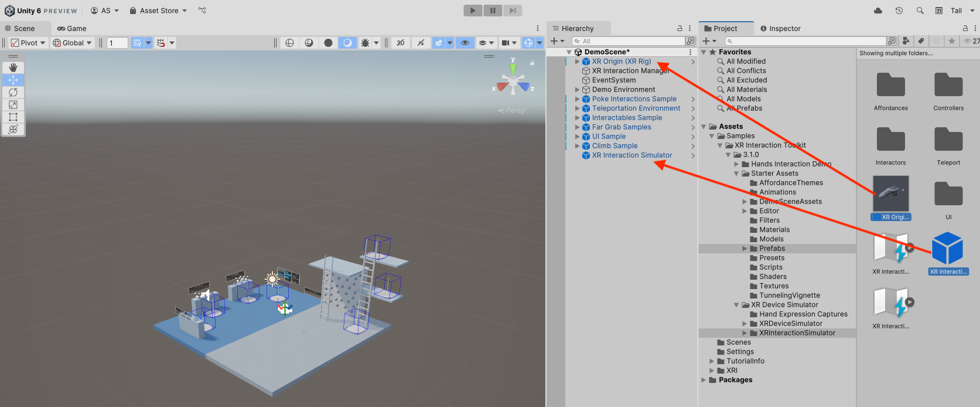Click the Hierarchy search field
The height and width of the screenshot is (407, 980).
pos(631,41)
